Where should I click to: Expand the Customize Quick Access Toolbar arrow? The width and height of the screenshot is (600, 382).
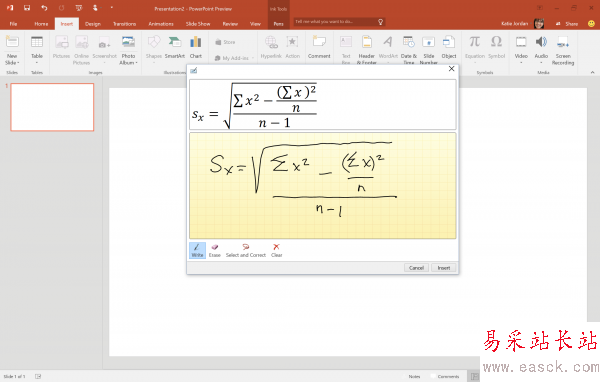tap(112, 8)
